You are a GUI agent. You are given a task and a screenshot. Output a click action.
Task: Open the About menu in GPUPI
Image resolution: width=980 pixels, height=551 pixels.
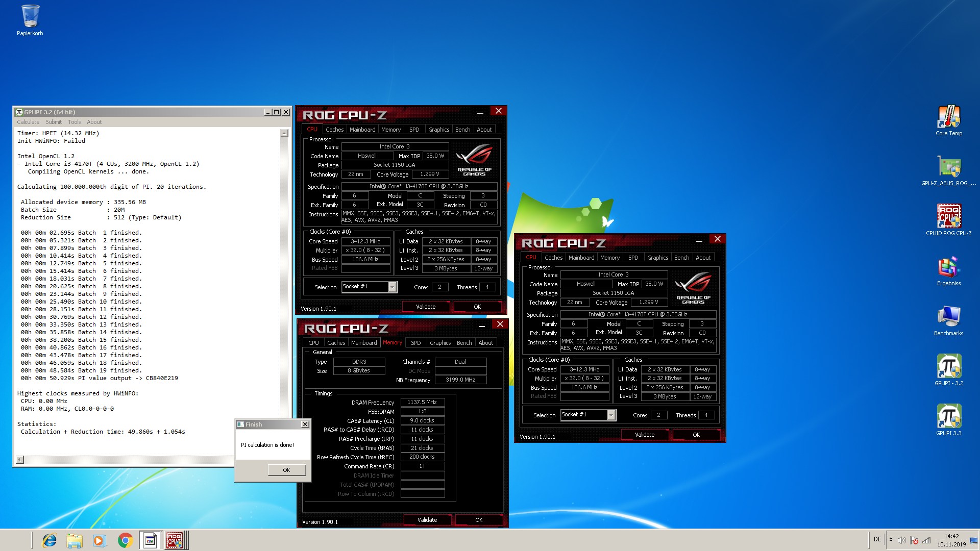[94, 122]
